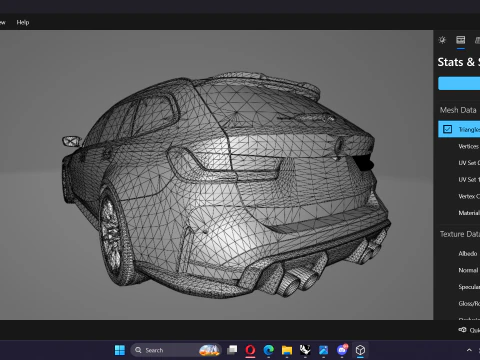This screenshot has height=360, width=480.
Task: Click the Quick Animations icon at the bottom
Action: tap(462, 330)
